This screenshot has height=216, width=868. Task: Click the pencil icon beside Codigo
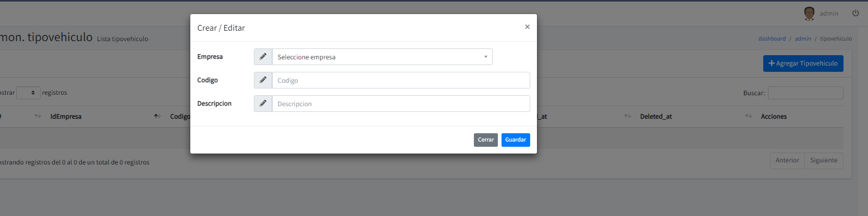point(263,80)
